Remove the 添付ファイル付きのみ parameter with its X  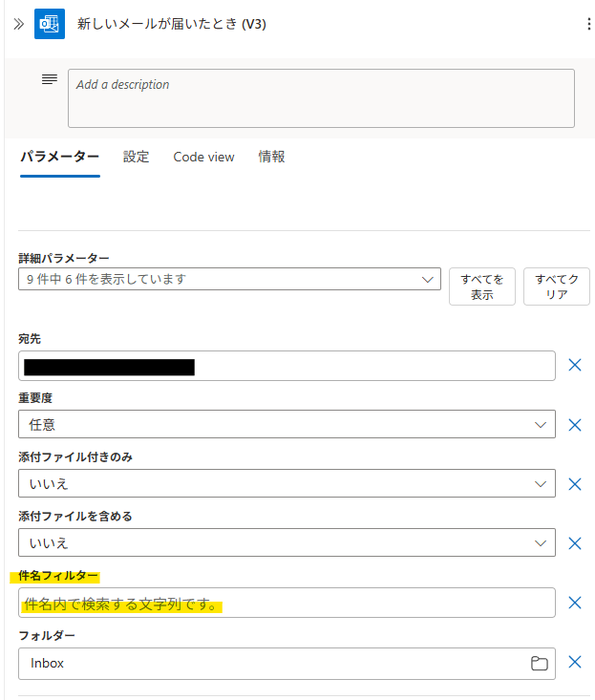pos(575,484)
